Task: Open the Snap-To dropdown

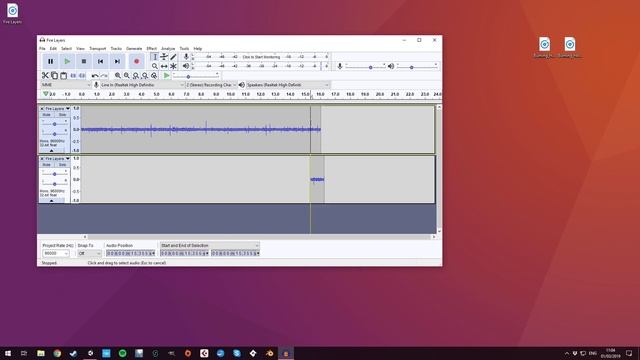Action: click(89, 253)
